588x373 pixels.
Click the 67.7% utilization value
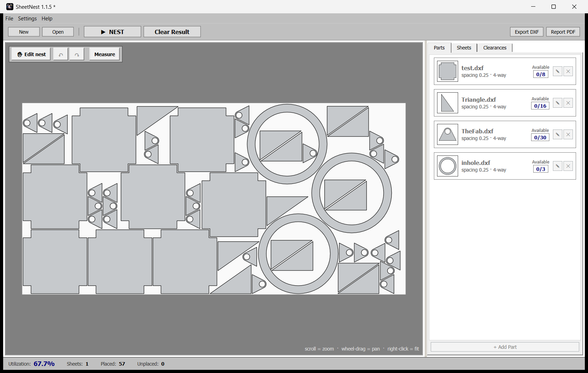coord(44,364)
